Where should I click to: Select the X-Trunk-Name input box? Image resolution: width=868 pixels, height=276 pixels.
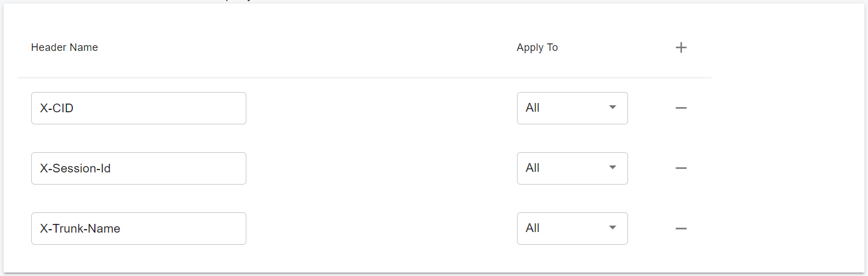point(139,228)
